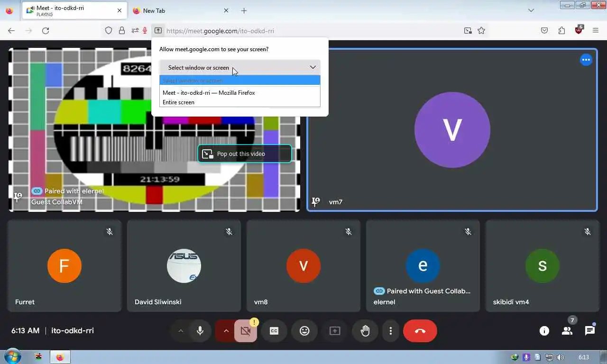Choose the Entire screen option

[240, 102]
